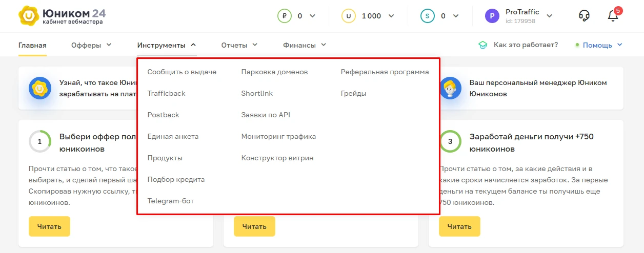Click the teal S balance icon
This screenshot has height=253, width=644.
(428, 16)
